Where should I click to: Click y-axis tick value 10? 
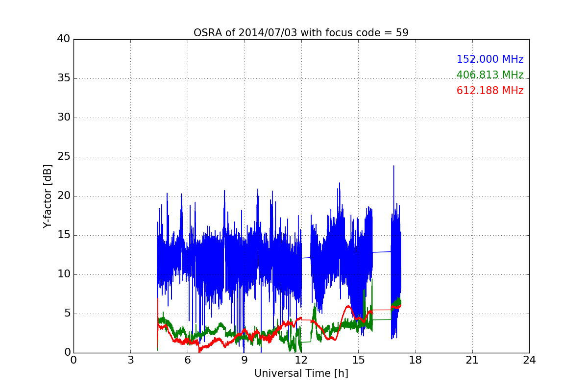(63, 274)
